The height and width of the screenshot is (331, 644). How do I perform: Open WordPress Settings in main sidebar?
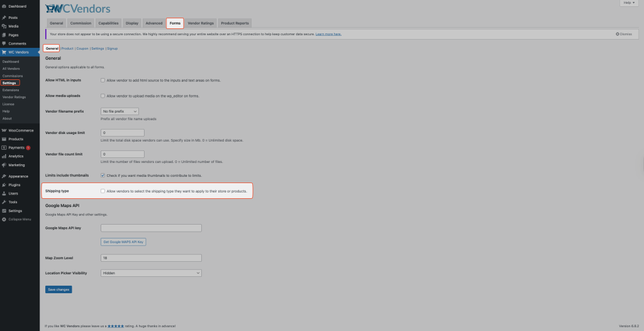(15, 211)
